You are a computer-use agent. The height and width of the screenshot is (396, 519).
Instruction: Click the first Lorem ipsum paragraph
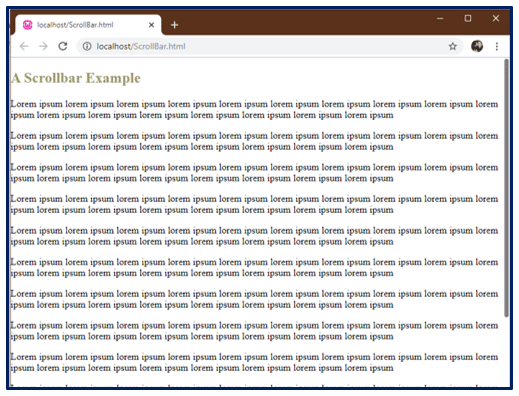tap(254, 109)
